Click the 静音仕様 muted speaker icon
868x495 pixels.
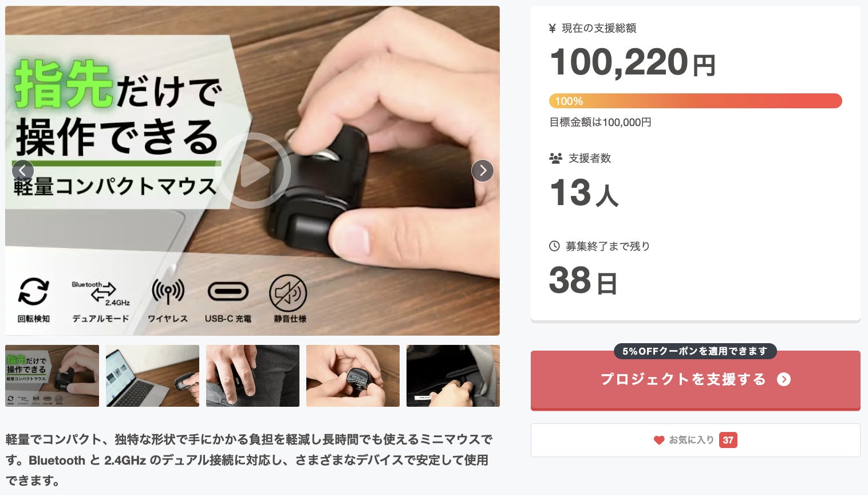(288, 293)
